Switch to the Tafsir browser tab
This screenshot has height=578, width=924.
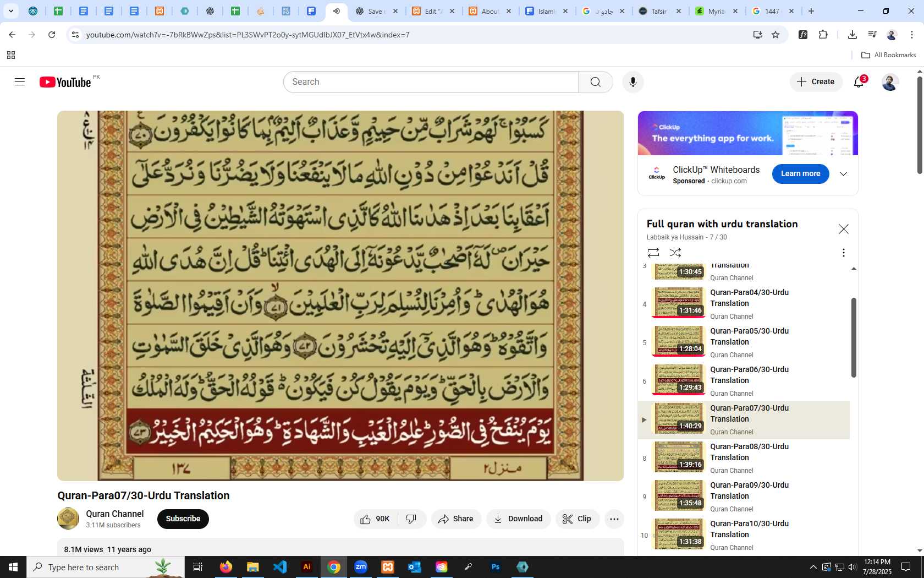(659, 11)
